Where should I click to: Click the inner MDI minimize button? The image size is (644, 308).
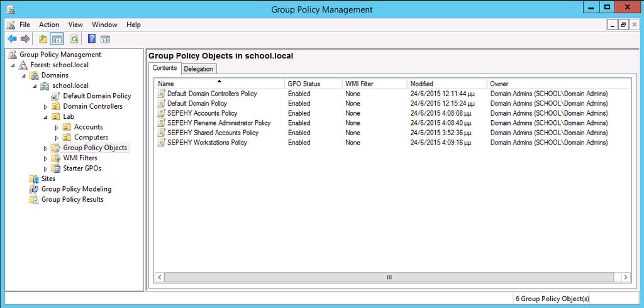coord(613,25)
